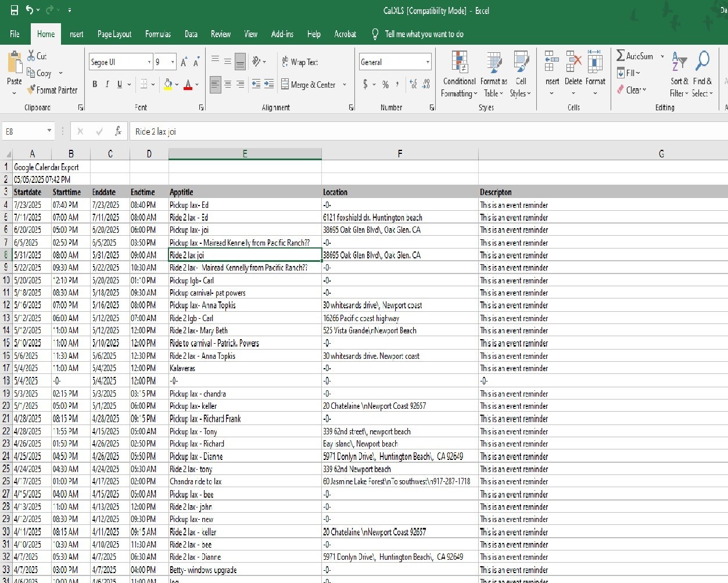Screen dimensions: 728x583
Task: Open Format as Table gallery
Action: [x=494, y=74]
